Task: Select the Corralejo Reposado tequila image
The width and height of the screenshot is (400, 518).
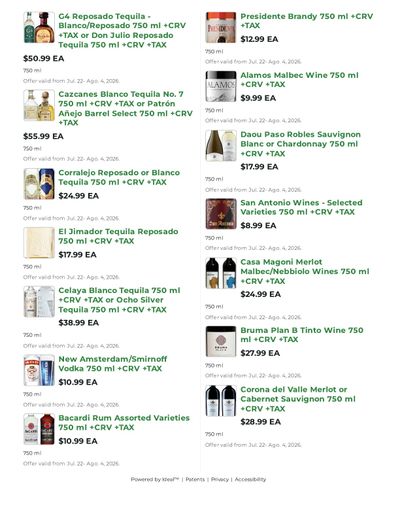Action: pyautogui.click(x=39, y=184)
